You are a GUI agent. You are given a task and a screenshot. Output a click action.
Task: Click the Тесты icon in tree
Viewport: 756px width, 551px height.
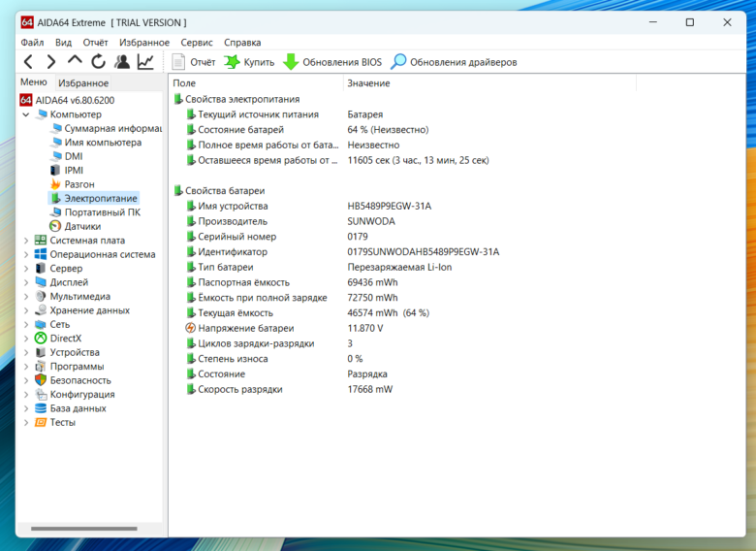point(41,422)
